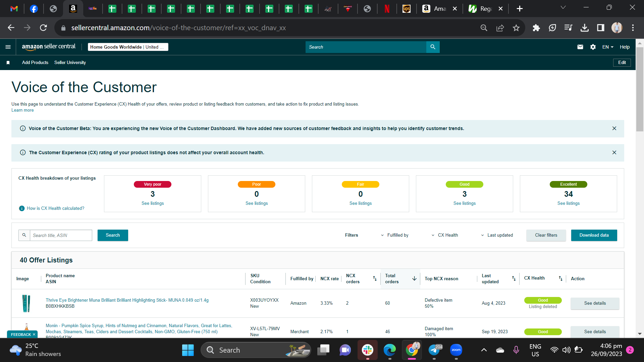Open the messages envelope icon

point(580,47)
